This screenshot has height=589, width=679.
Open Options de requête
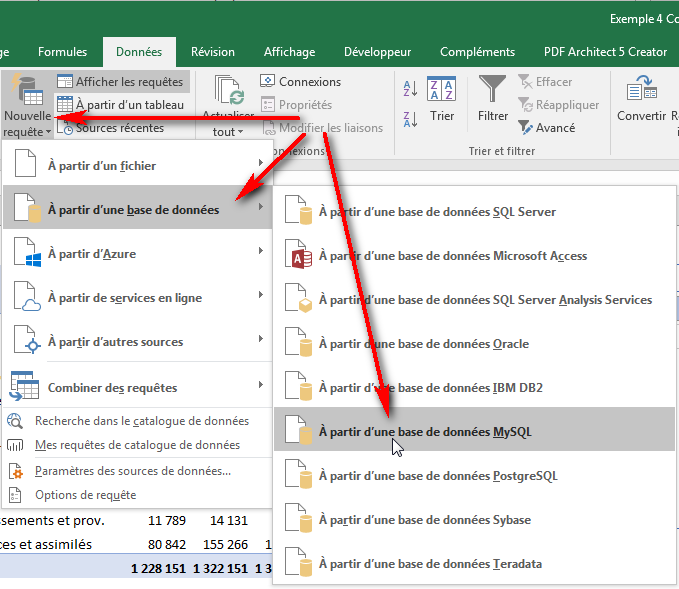(85, 495)
